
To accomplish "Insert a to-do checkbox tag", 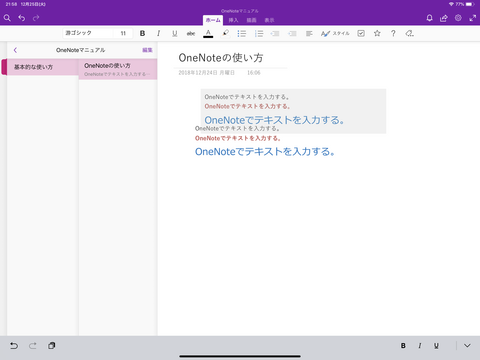I will tap(361, 33).
